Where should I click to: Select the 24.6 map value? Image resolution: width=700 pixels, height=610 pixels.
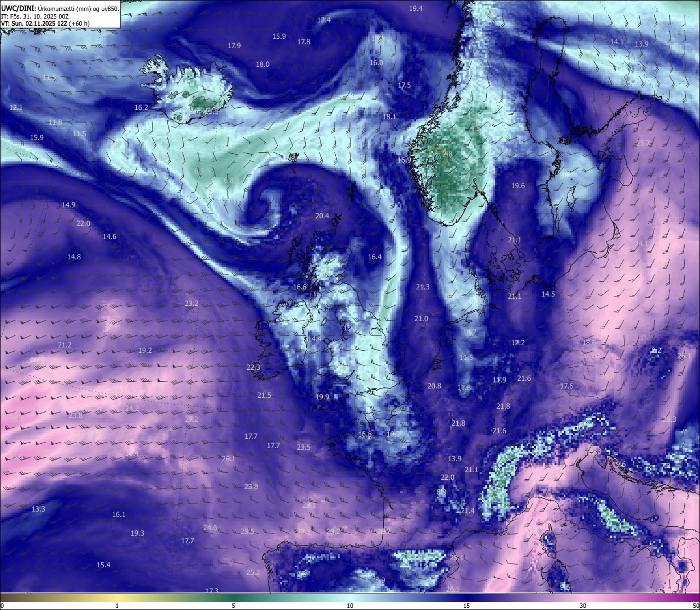210,527
